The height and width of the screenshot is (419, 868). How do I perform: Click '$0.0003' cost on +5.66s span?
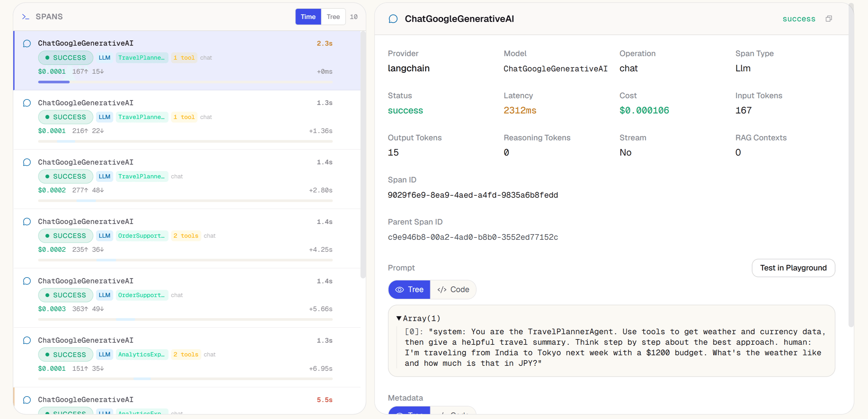pos(52,309)
